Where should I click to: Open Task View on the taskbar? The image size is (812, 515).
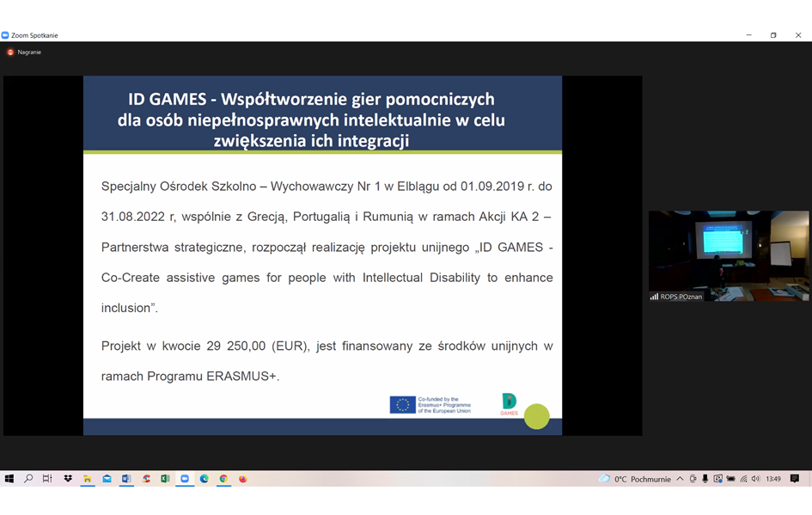click(x=47, y=479)
